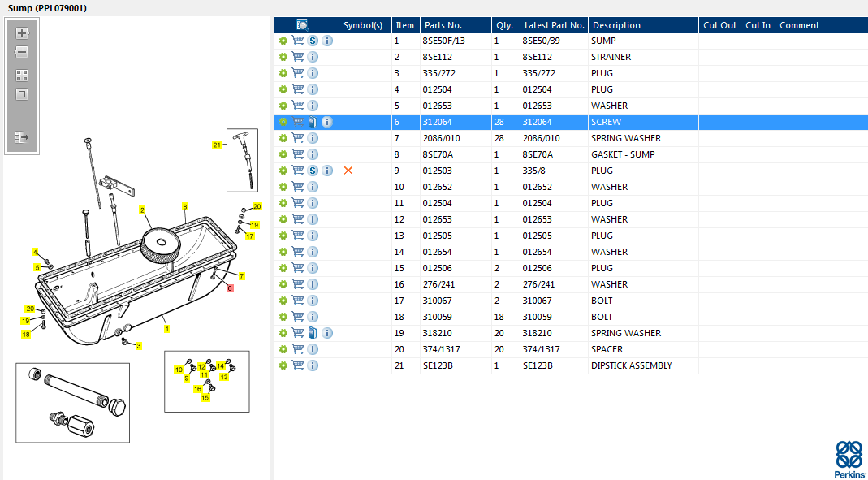
Task: Add DIPSTICK ASSEMBLY to the cart
Action: coord(298,365)
